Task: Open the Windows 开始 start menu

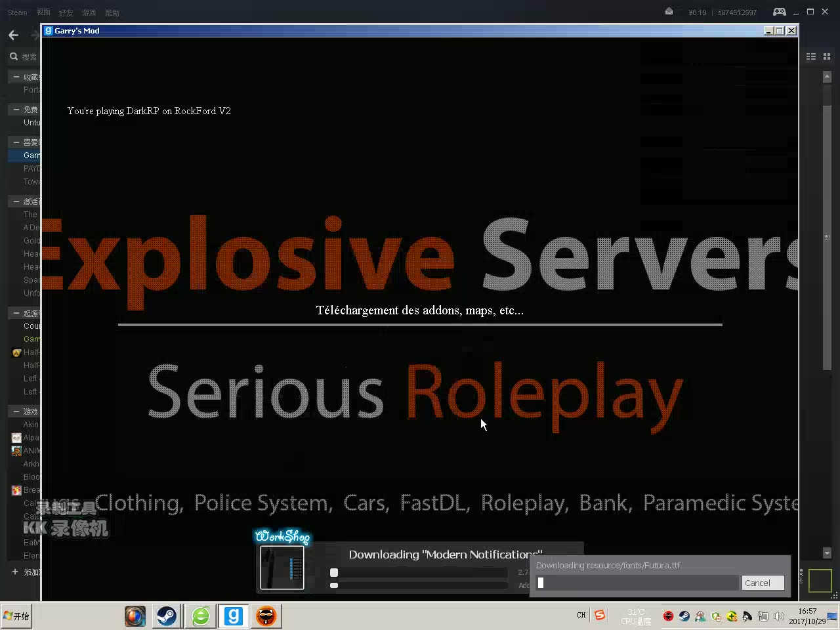Action: click(16, 616)
